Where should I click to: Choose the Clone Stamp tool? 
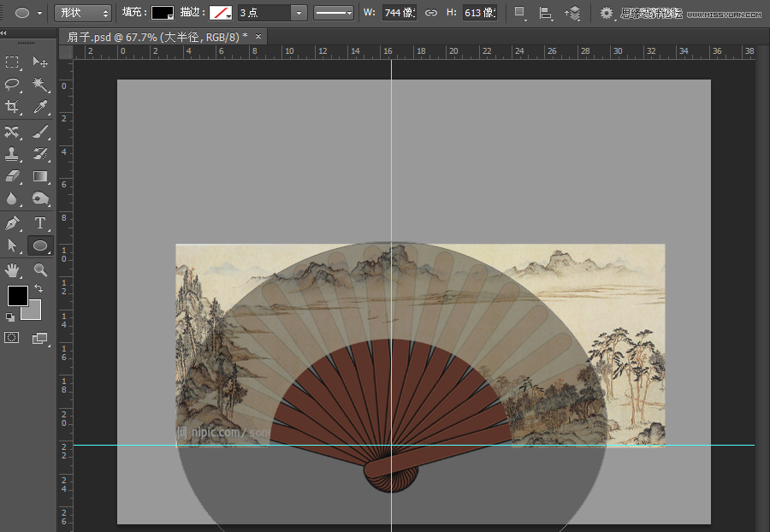pyautogui.click(x=13, y=155)
